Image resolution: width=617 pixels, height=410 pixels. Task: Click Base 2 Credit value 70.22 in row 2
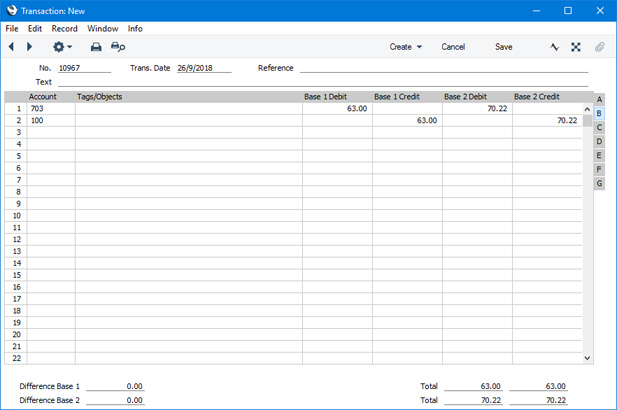click(x=547, y=120)
